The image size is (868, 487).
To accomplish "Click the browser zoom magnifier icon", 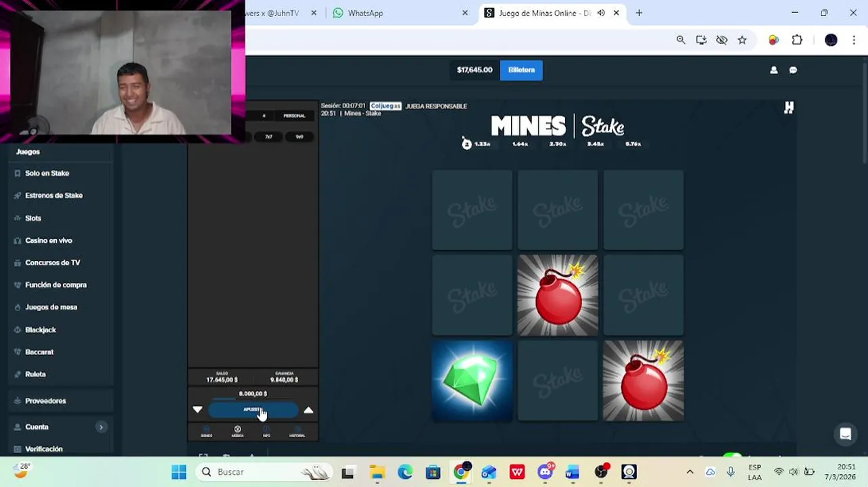I will pos(681,40).
